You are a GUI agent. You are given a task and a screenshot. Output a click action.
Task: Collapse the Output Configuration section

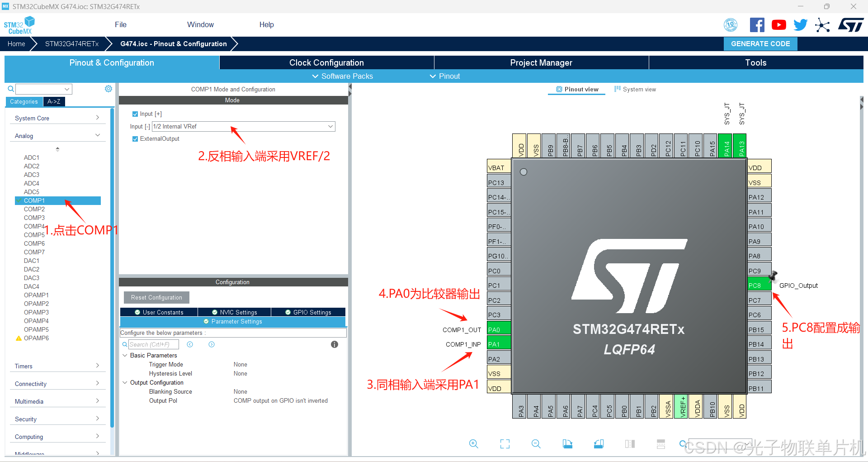pos(125,382)
